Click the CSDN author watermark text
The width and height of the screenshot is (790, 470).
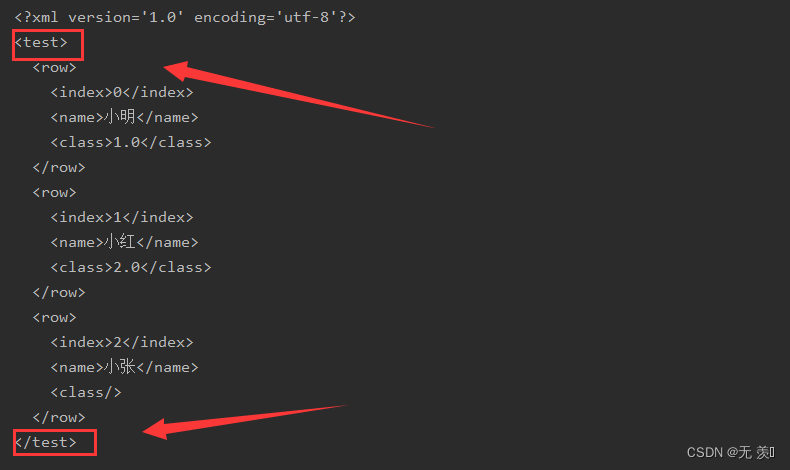pos(730,453)
